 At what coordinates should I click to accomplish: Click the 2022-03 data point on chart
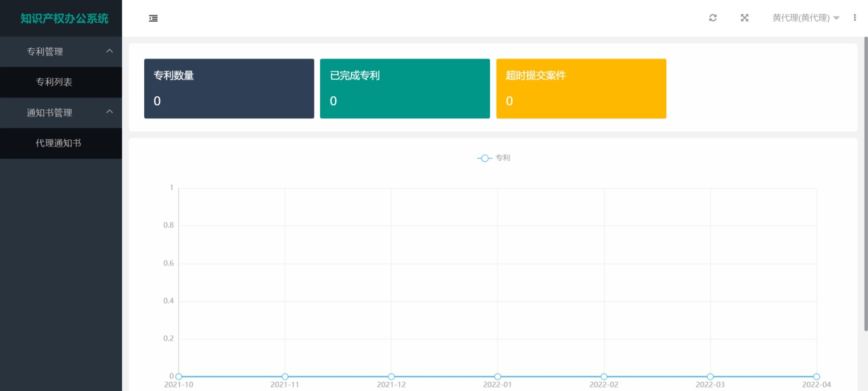click(x=710, y=376)
